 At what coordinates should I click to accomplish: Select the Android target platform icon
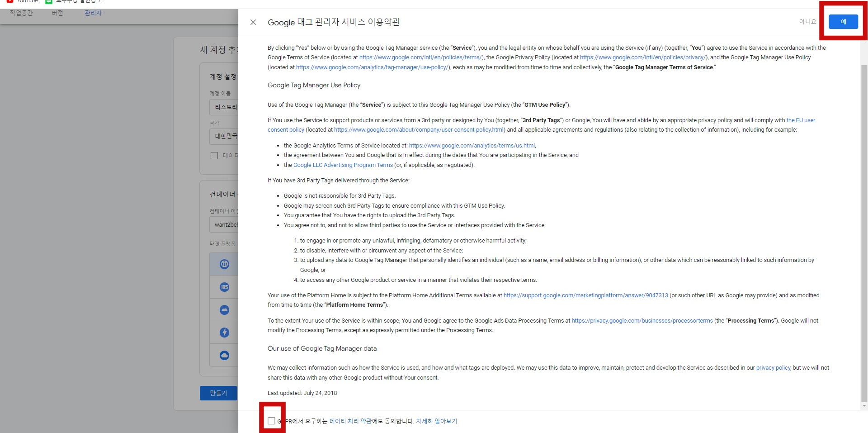coord(224,310)
